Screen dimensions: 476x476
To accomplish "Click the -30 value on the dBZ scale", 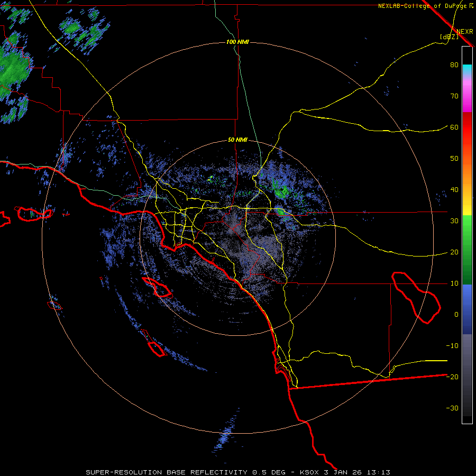I will 452,408.
